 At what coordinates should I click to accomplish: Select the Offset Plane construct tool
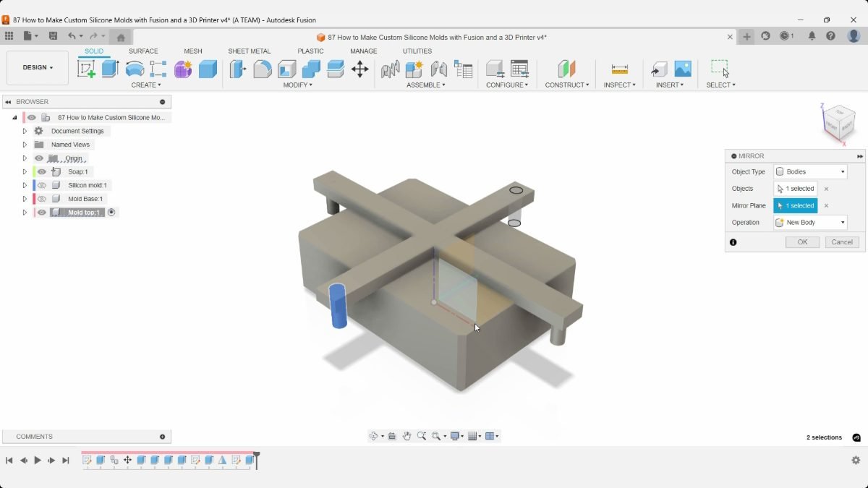click(566, 69)
